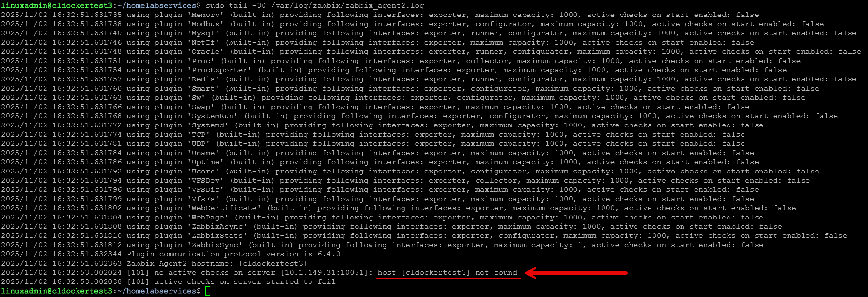Click the 'ZabbixSync' plugin name
868x297 pixels.
(215, 245)
